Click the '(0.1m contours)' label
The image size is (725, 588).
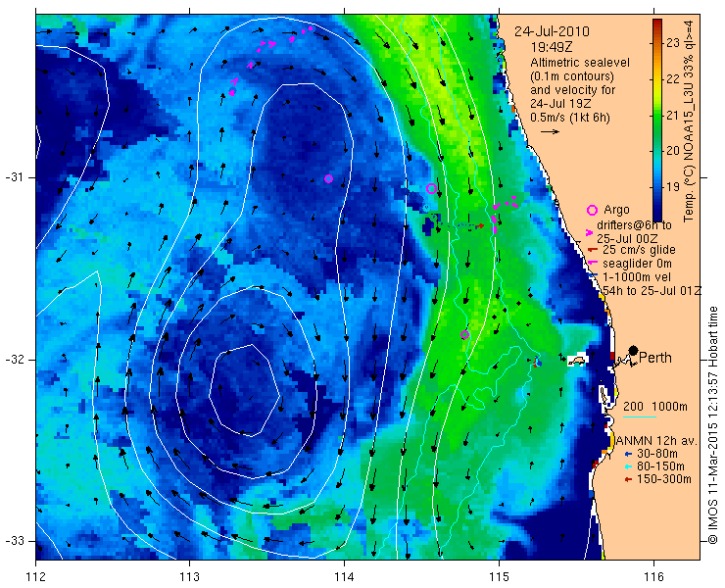(572, 75)
